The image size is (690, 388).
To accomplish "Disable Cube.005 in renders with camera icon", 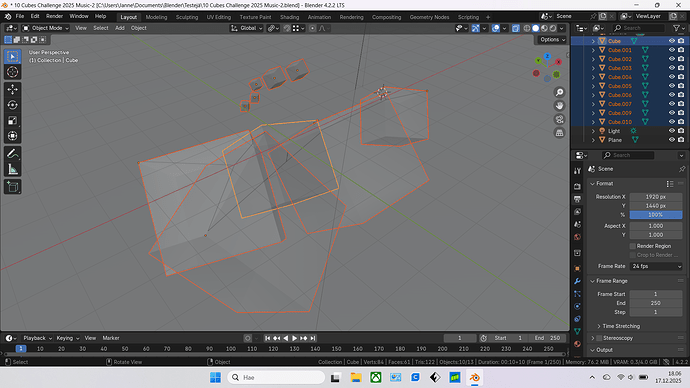I will coord(681,86).
